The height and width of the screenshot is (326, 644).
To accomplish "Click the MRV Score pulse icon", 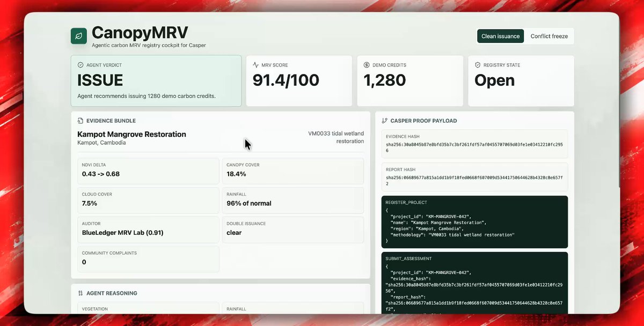I will tap(256, 65).
